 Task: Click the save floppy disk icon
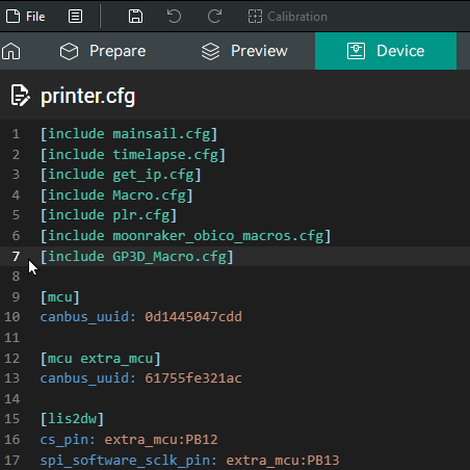[x=136, y=16]
